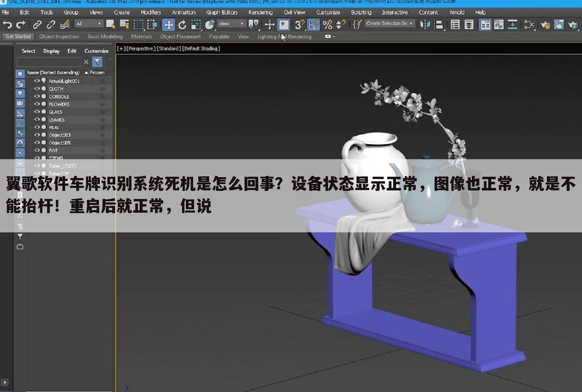582x392 pixels.
Task: Choose the Rectangular Selection Region icon
Action: click(139, 25)
